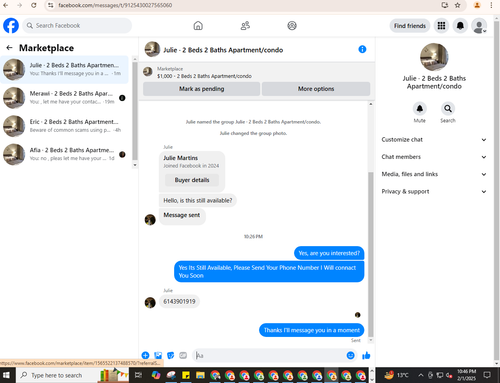Open Windows Start menu
Screen dimensions: 500x383
(7, 375)
